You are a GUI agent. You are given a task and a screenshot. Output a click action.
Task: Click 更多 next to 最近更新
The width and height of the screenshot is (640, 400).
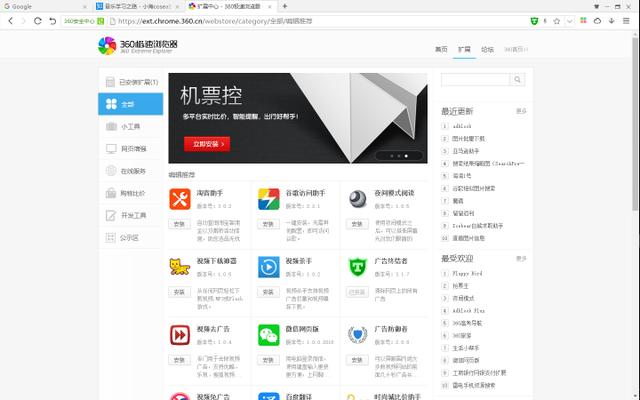pyautogui.click(x=521, y=111)
